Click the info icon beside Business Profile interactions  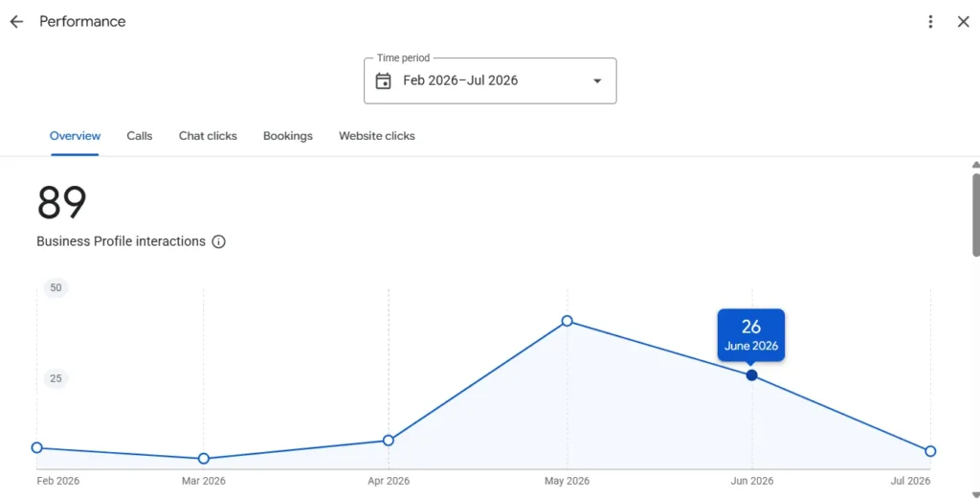[x=218, y=241]
